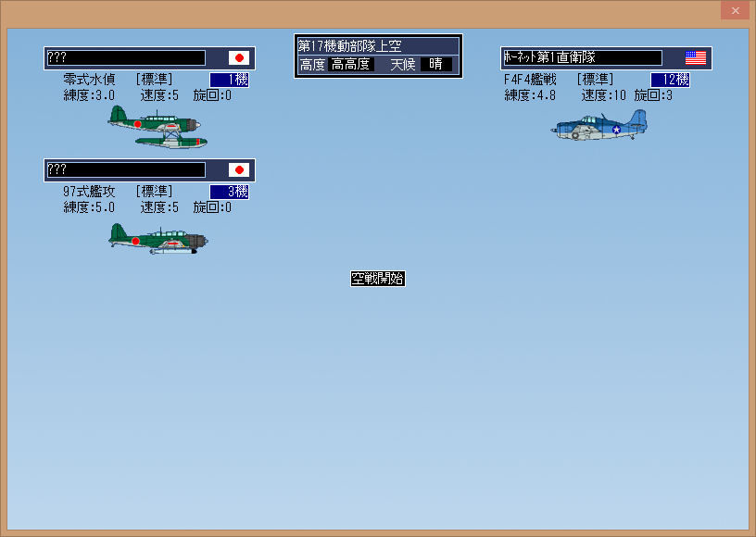Click 練度:3.0 text
Viewport: 756px width, 537px height.
(x=89, y=95)
